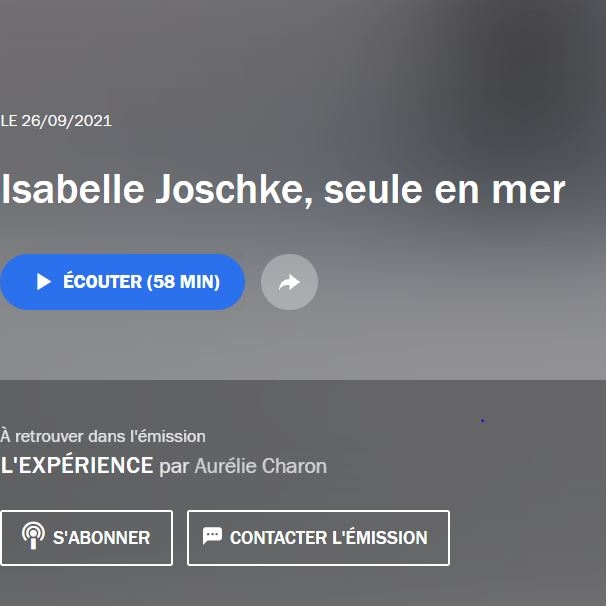Viewport: 606px width, 606px height.
Task: Click the ÉCOUTER text label
Action: tap(102, 281)
